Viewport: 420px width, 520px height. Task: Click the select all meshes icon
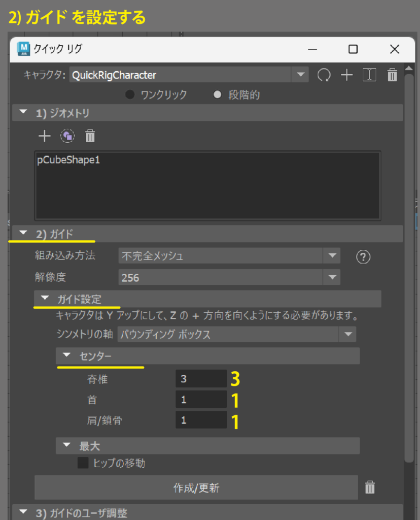67,136
